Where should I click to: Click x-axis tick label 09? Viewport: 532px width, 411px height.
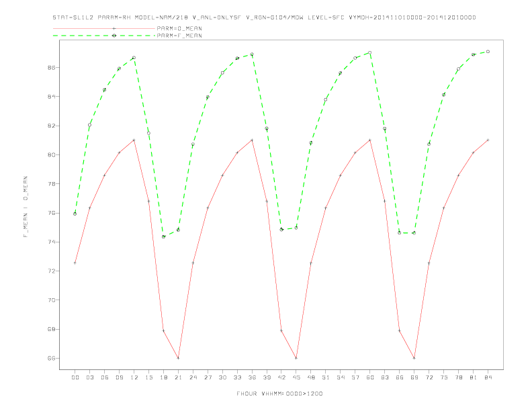tap(119, 377)
